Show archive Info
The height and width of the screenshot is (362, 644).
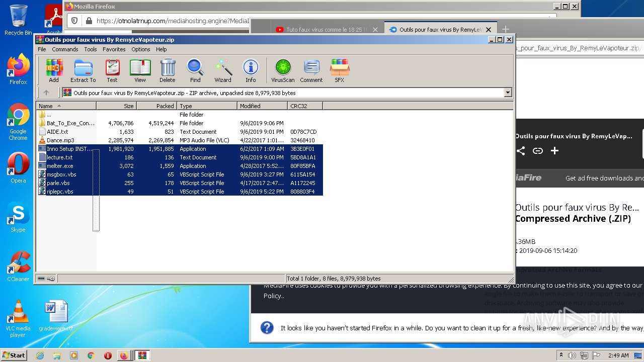251,71
